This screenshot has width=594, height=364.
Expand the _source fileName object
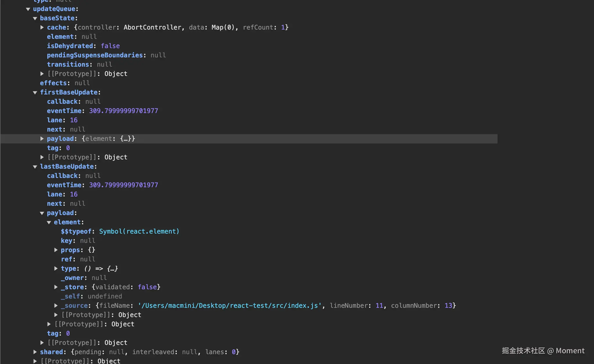coord(56,305)
